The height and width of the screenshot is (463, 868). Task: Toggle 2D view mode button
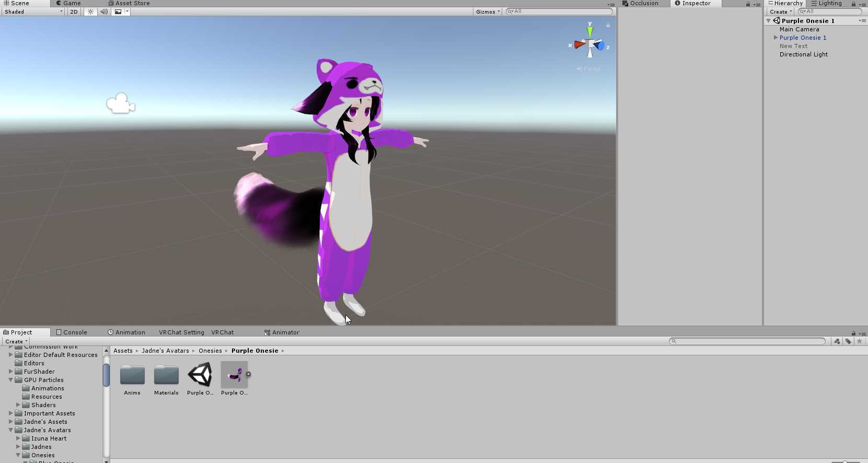point(74,11)
